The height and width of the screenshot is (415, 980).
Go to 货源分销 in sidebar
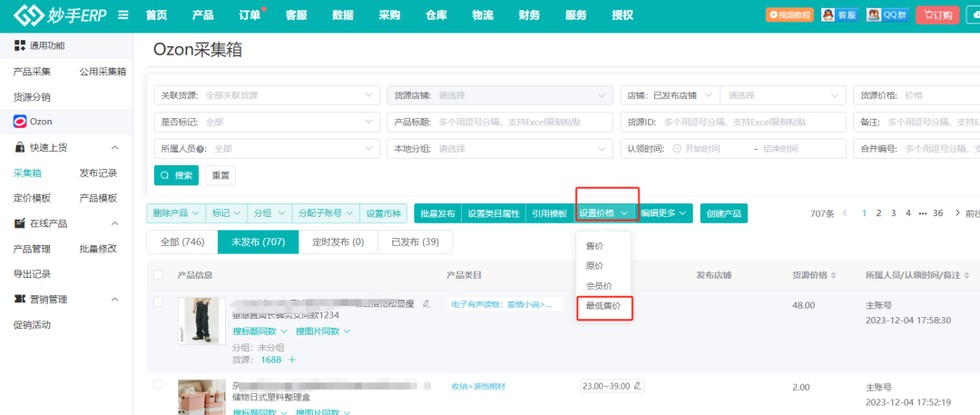tap(32, 97)
